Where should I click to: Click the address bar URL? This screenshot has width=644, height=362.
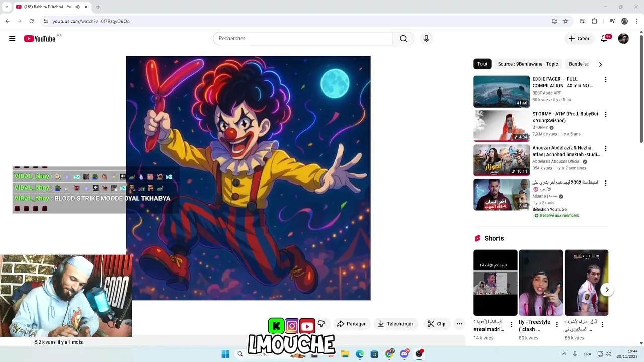pos(91,21)
